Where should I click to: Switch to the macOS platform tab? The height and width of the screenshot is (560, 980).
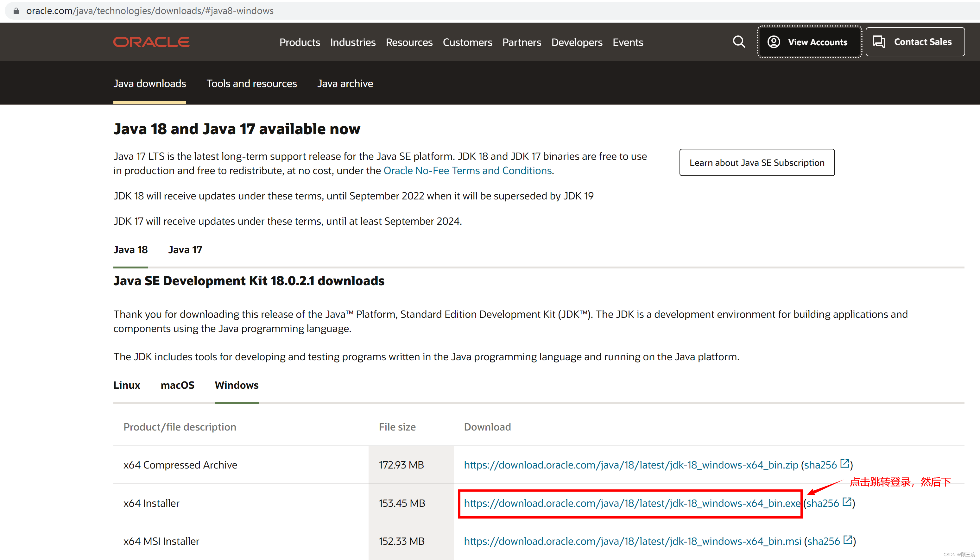point(178,385)
